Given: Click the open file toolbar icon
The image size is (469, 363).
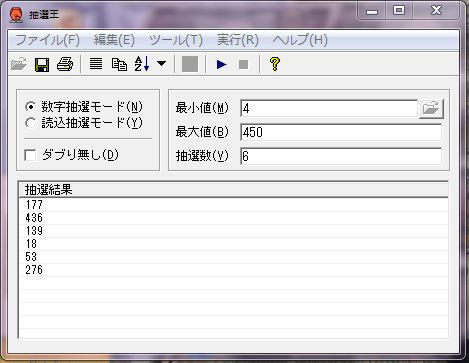Looking at the screenshot, I should tap(19, 64).
